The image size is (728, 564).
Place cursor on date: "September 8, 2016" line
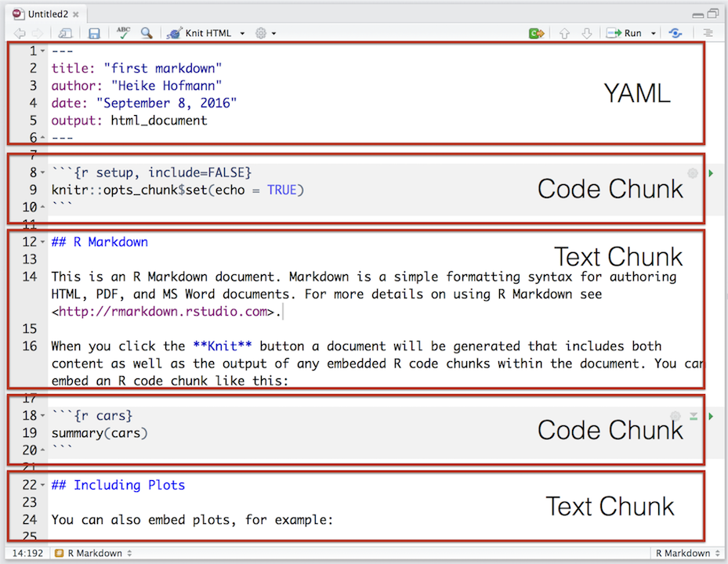(x=144, y=103)
